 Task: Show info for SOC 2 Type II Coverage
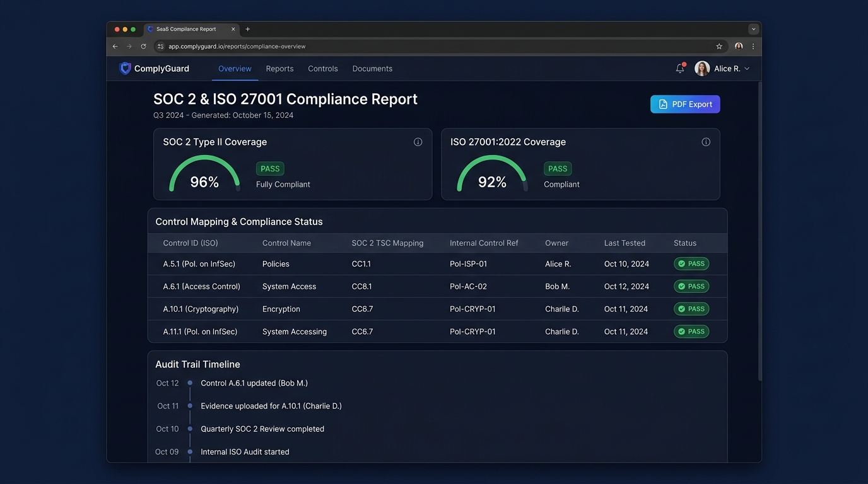[x=418, y=142]
